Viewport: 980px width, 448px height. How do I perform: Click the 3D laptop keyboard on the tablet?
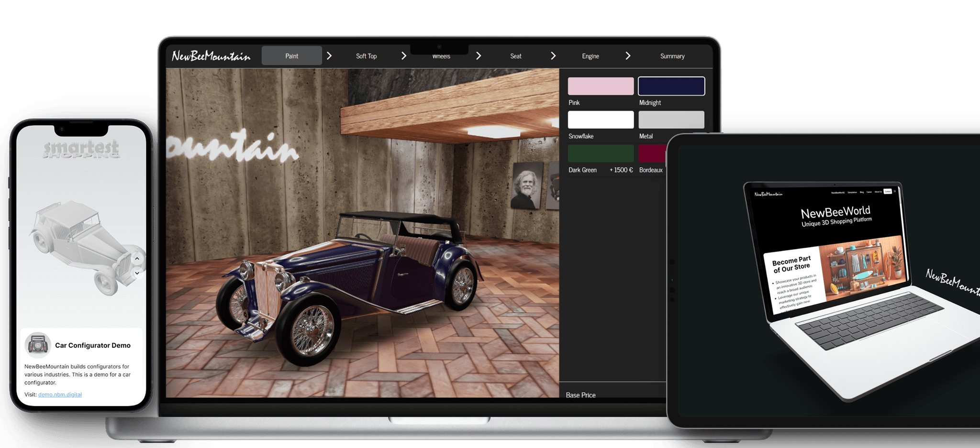[x=869, y=320]
